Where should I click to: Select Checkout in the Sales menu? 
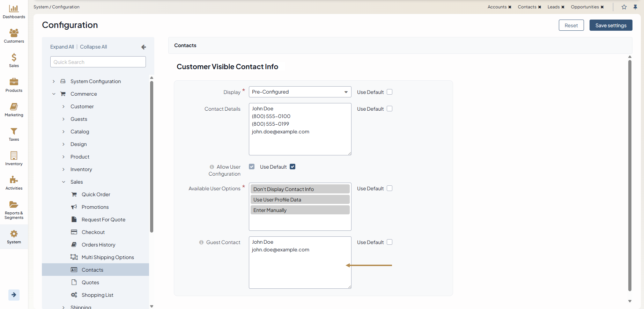(93, 232)
